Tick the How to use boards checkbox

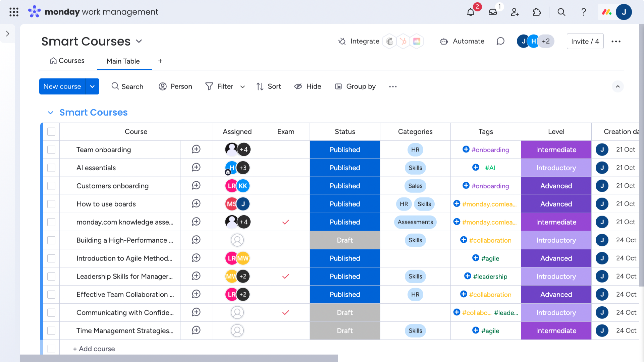coord(51,204)
